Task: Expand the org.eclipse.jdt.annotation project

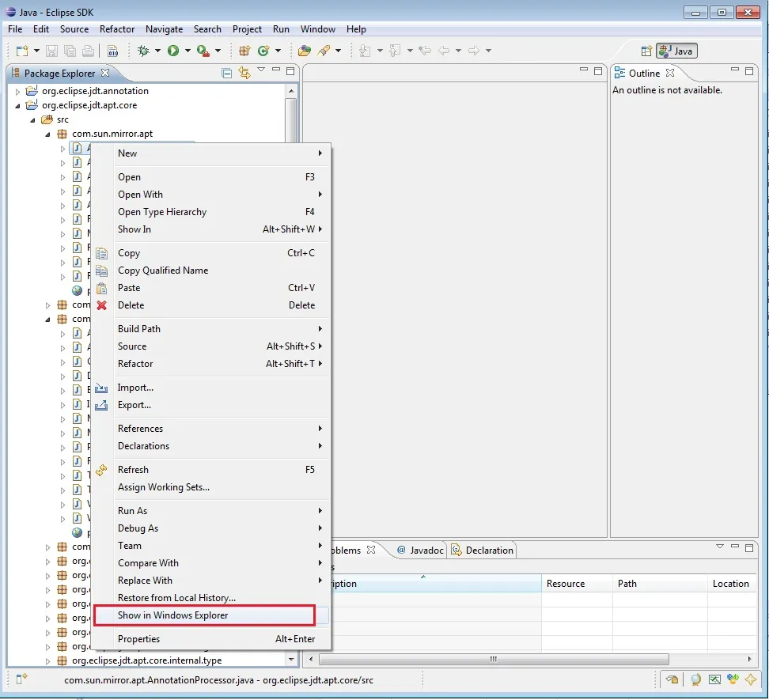Action: (x=17, y=91)
